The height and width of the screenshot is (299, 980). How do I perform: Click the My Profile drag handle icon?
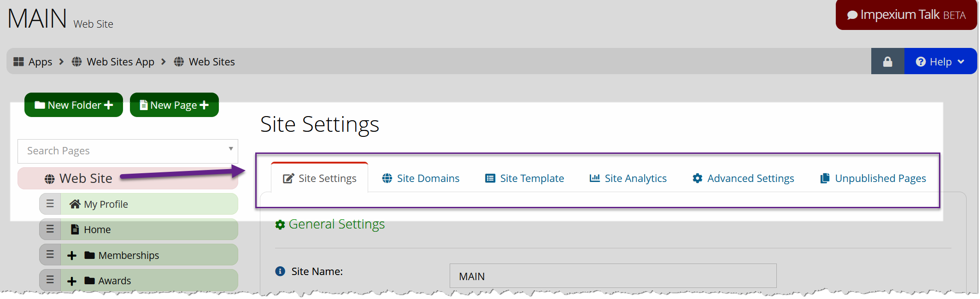(50, 204)
